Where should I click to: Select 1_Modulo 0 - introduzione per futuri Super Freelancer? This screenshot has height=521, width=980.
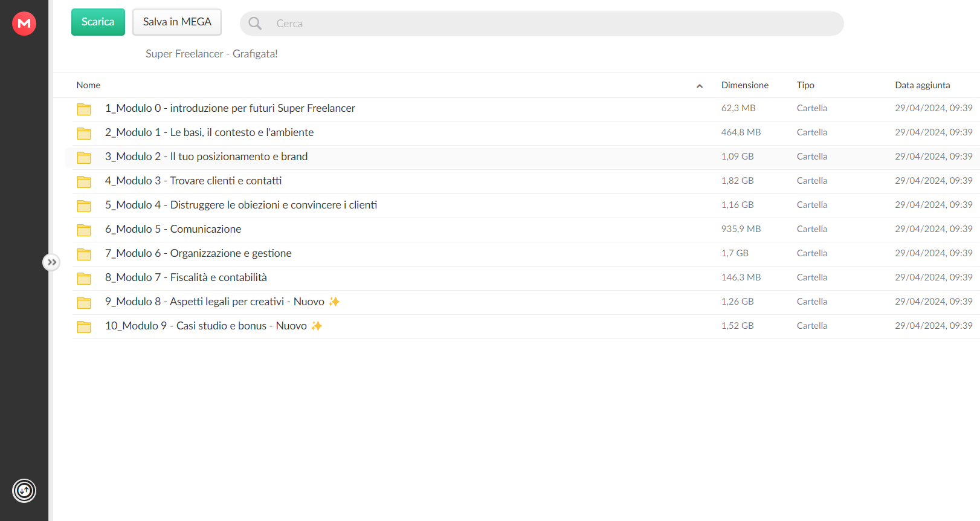tap(230, 108)
